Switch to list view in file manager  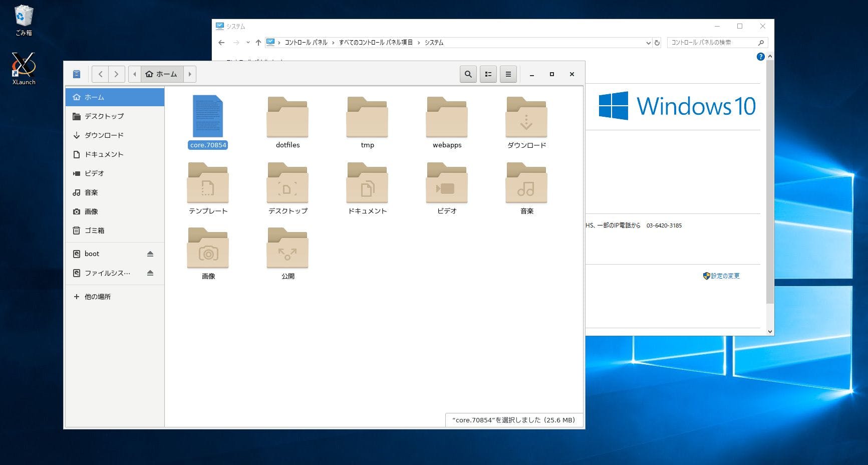(488, 74)
